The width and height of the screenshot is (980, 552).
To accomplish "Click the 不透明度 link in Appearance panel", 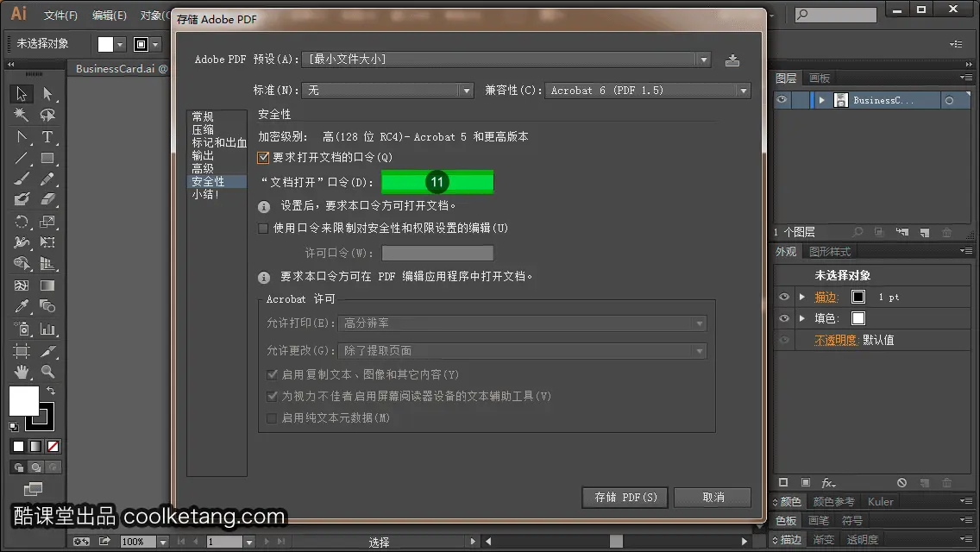I will pyautogui.click(x=835, y=340).
